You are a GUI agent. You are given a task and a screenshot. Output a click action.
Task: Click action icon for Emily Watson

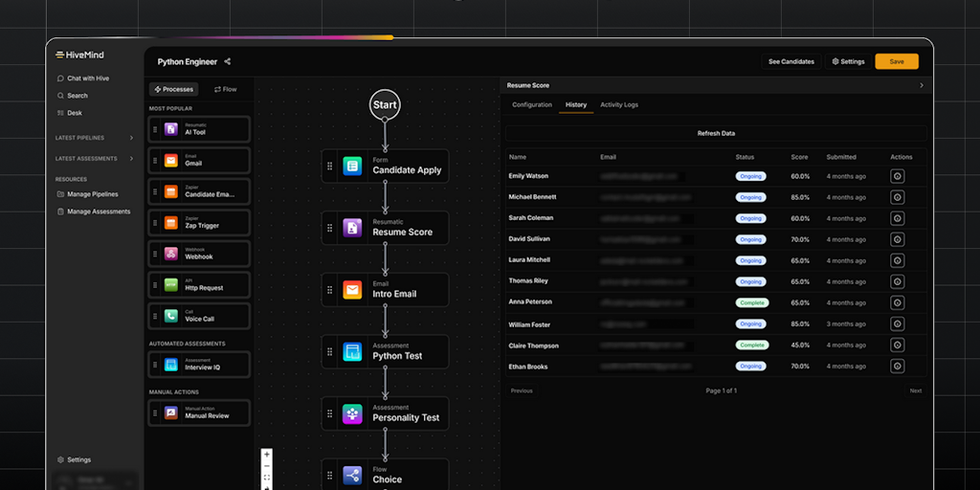pos(898,176)
